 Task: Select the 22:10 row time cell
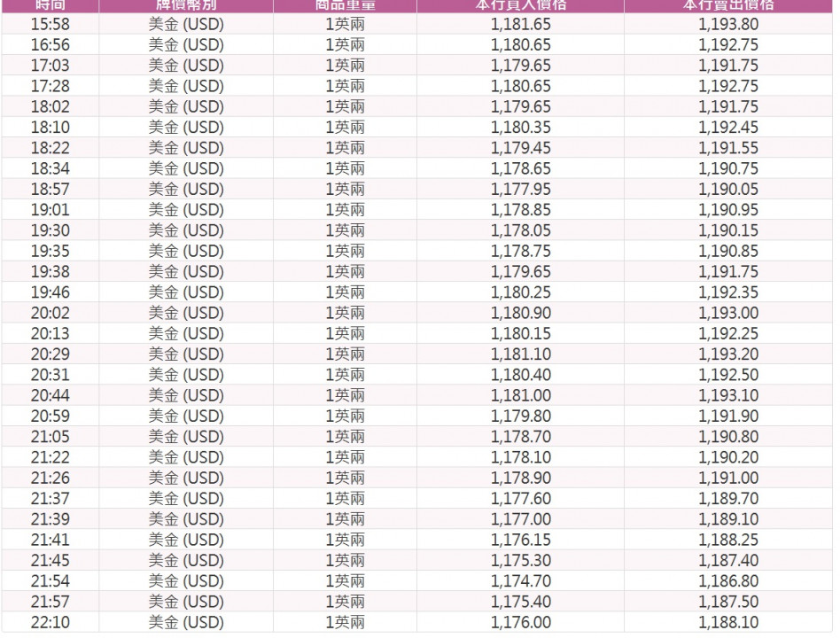pyautogui.click(x=51, y=622)
